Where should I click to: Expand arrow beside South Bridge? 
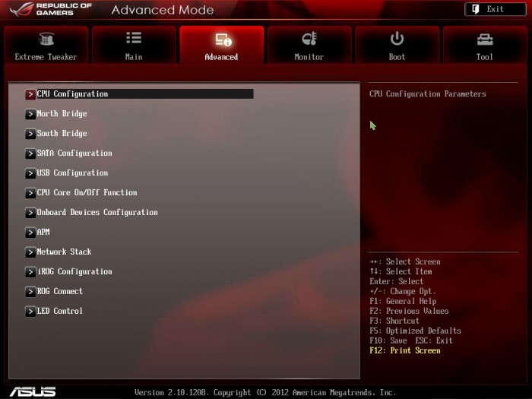[30, 134]
